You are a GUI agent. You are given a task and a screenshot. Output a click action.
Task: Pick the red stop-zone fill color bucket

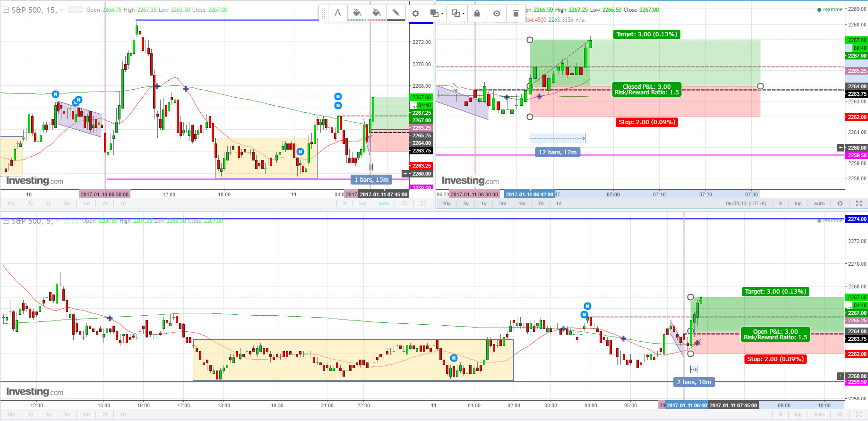click(377, 13)
